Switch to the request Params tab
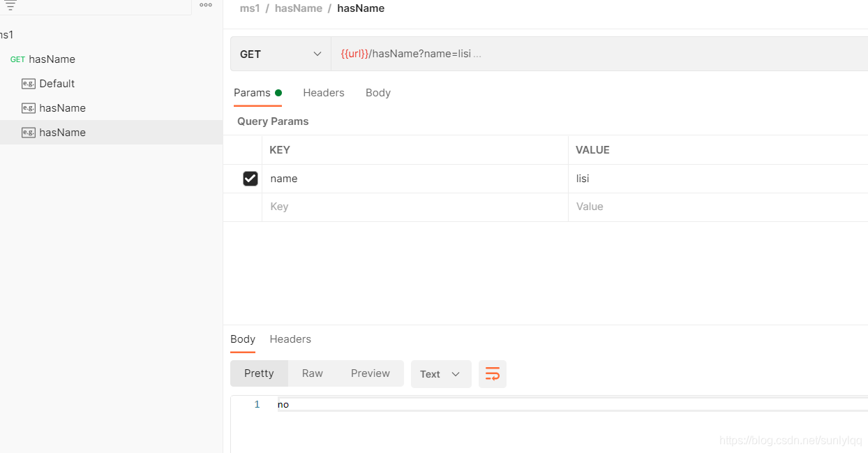Viewport: 868px width, 453px height. 257,93
